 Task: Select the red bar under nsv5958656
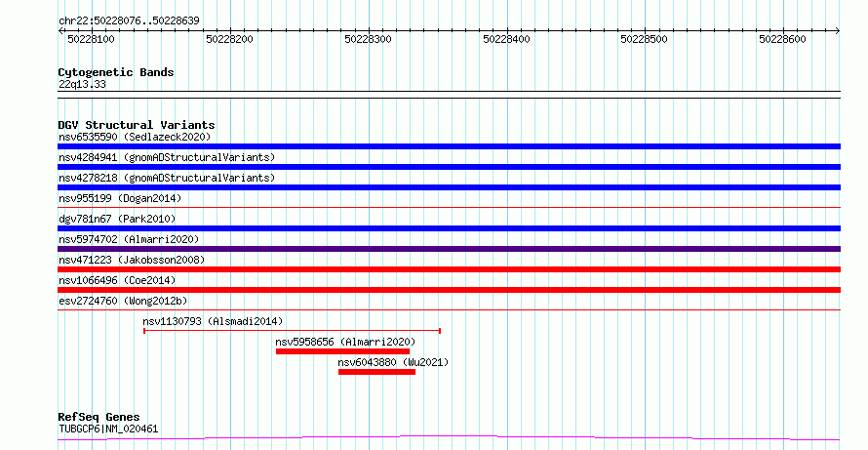click(342, 351)
